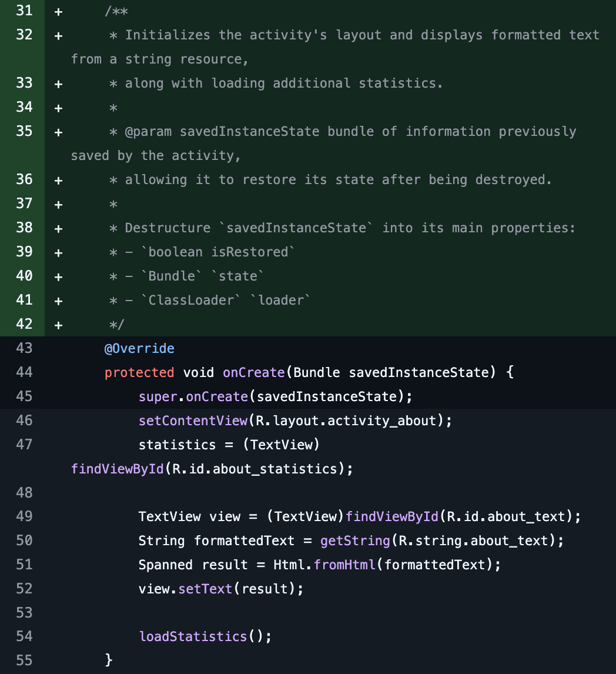Viewport: 616px width, 674px height.
Task: Click the plus marker beside line 38
Action: coord(58,228)
